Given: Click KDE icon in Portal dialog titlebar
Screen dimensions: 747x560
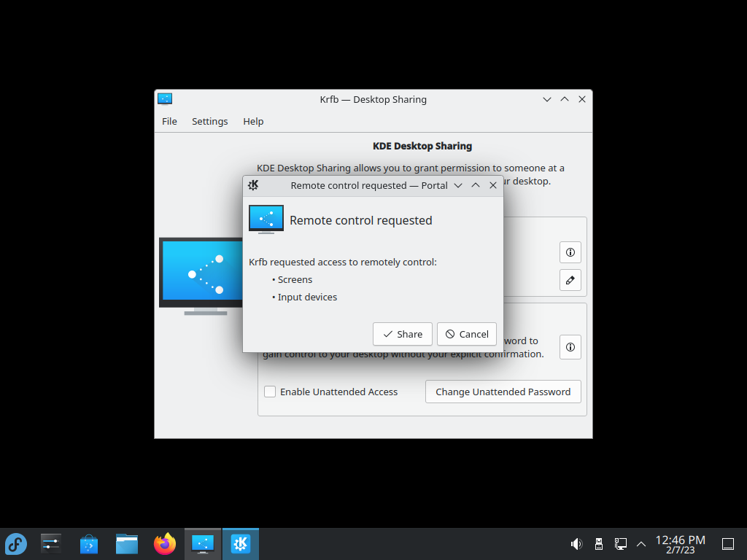Looking at the screenshot, I should [253, 185].
